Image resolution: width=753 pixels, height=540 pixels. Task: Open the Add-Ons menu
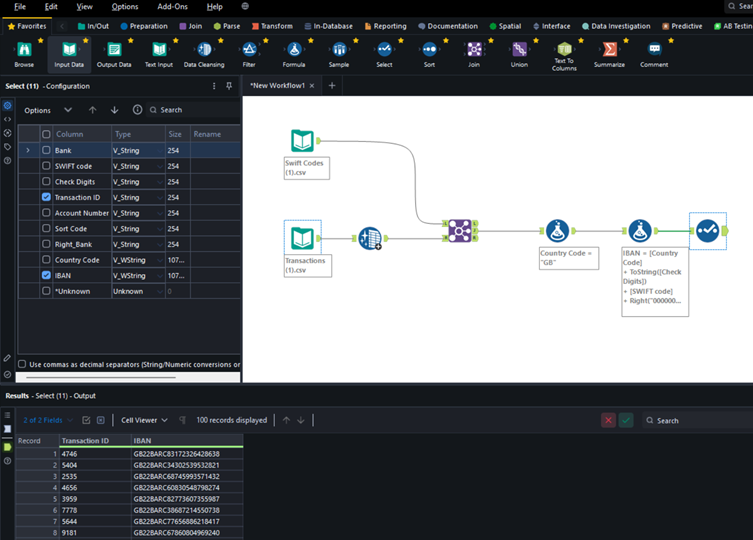(x=172, y=7)
